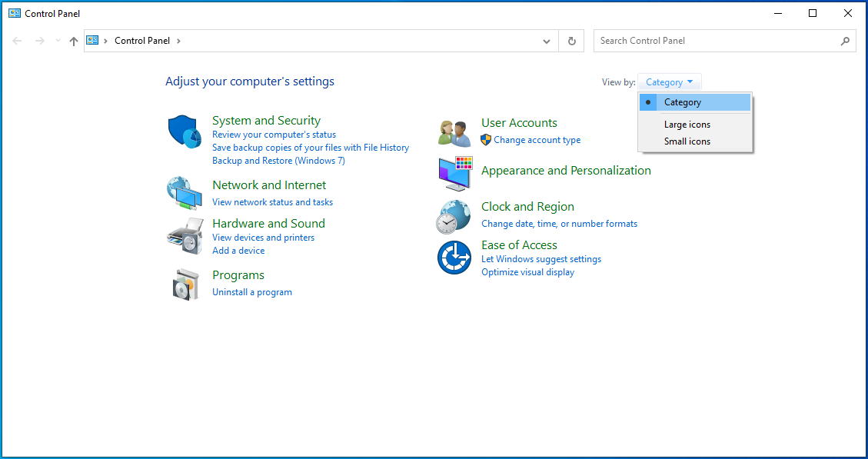Open the Uninstall a program link
The image size is (868, 459).
[x=251, y=292]
